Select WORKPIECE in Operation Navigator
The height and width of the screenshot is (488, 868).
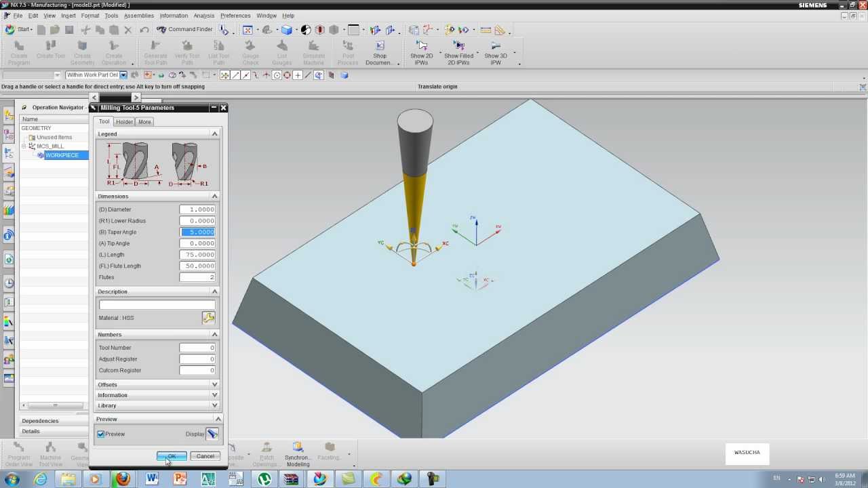tap(62, 155)
